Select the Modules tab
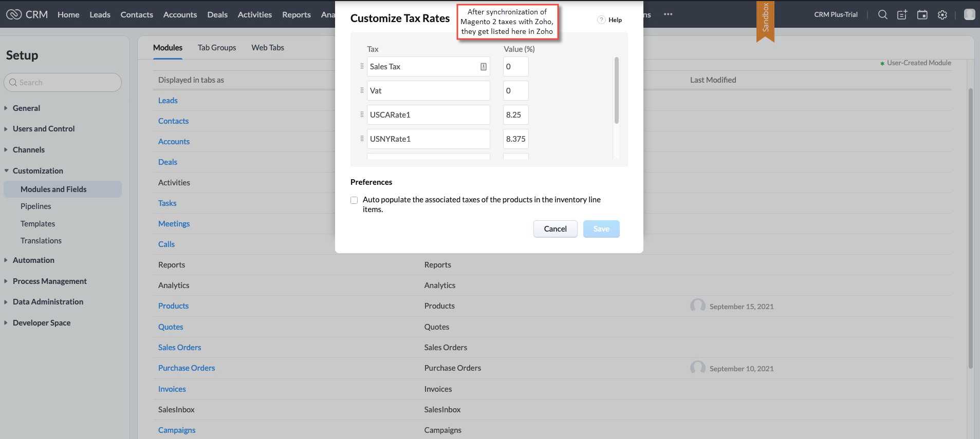 pyautogui.click(x=168, y=48)
